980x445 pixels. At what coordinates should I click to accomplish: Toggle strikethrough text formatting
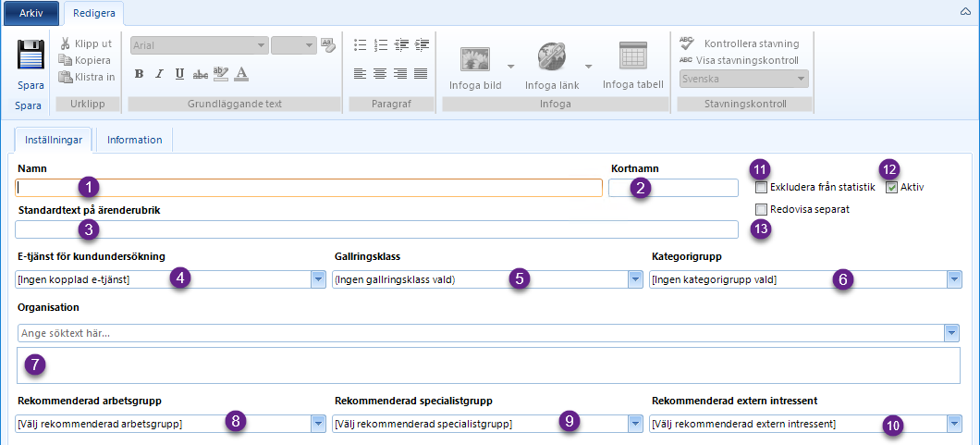coord(200,74)
